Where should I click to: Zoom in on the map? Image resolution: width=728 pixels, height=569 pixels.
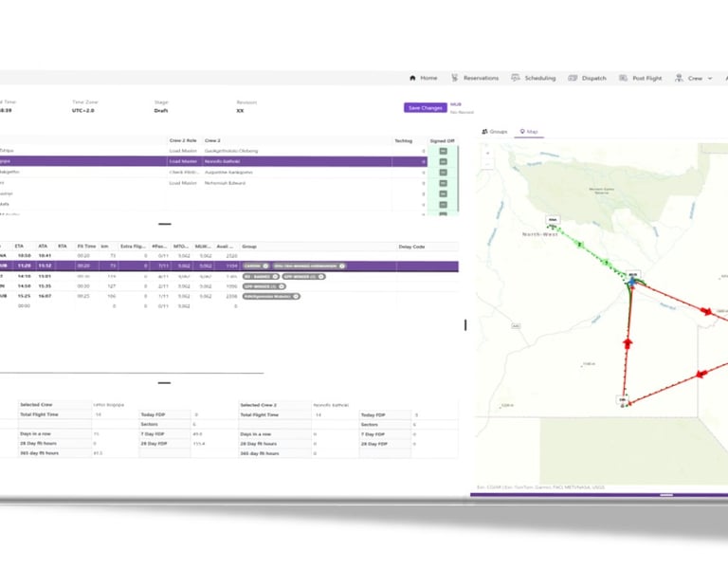pyautogui.click(x=487, y=154)
